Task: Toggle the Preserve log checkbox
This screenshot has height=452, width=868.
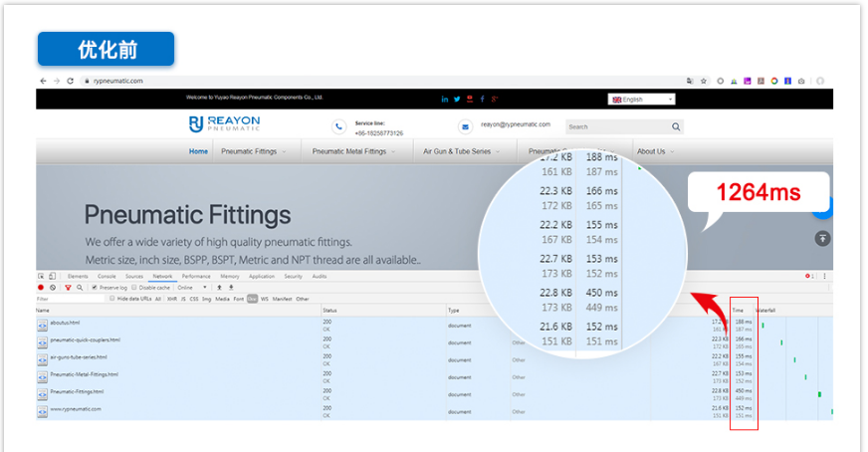Action: (x=95, y=287)
